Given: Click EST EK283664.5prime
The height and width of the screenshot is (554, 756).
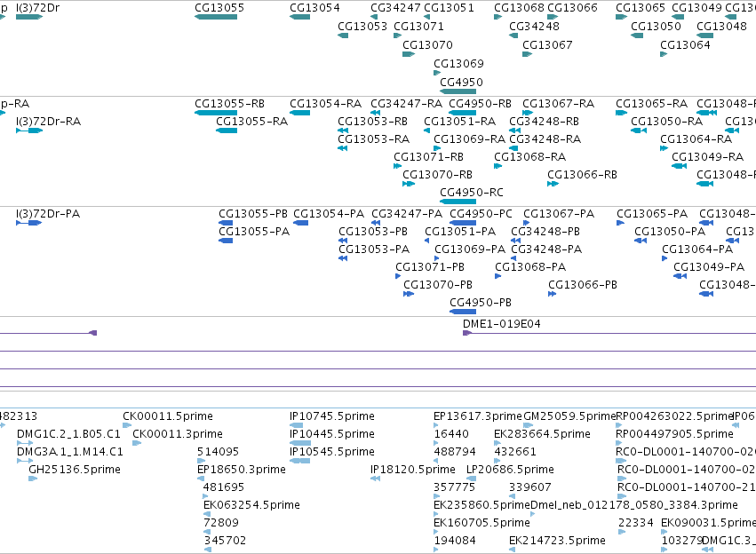Looking at the screenshot, I should pyautogui.click(x=497, y=443).
